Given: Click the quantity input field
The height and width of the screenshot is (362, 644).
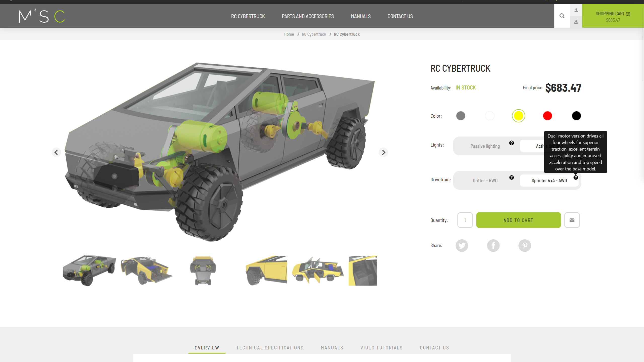Looking at the screenshot, I should click(x=465, y=220).
